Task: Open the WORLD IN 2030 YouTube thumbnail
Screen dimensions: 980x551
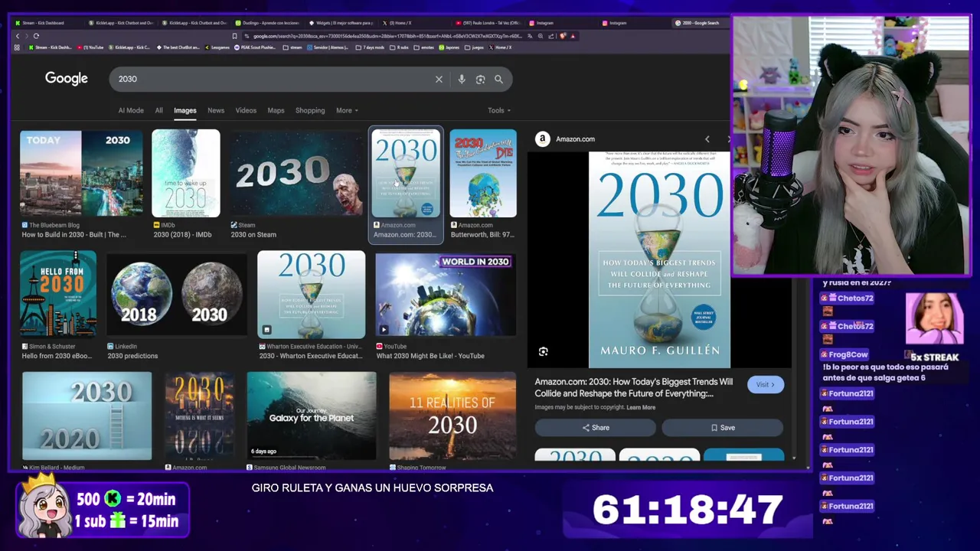Action: point(446,293)
